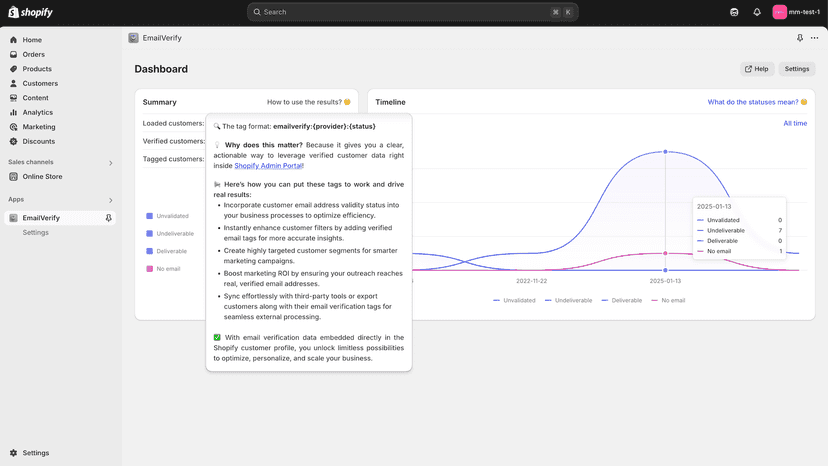Click the Dashboard page heading
828x466 pixels.
[x=161, y=69]
